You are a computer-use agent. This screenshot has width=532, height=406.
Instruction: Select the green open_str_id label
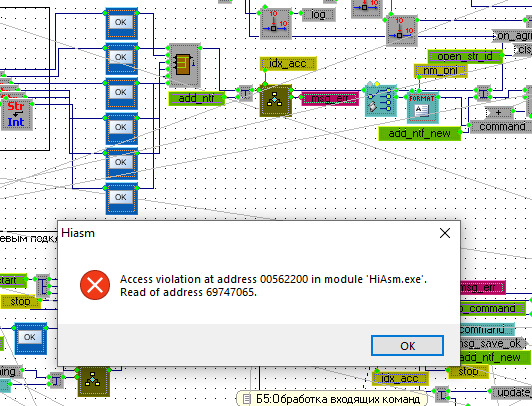(x=465, y=56)
